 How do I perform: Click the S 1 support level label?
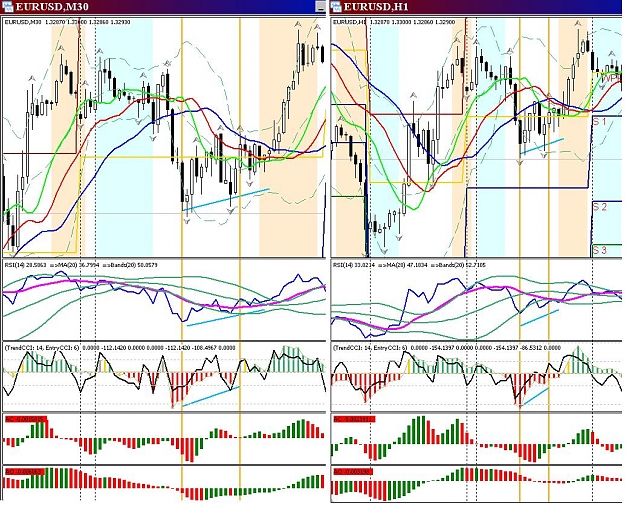pos(599,121)
